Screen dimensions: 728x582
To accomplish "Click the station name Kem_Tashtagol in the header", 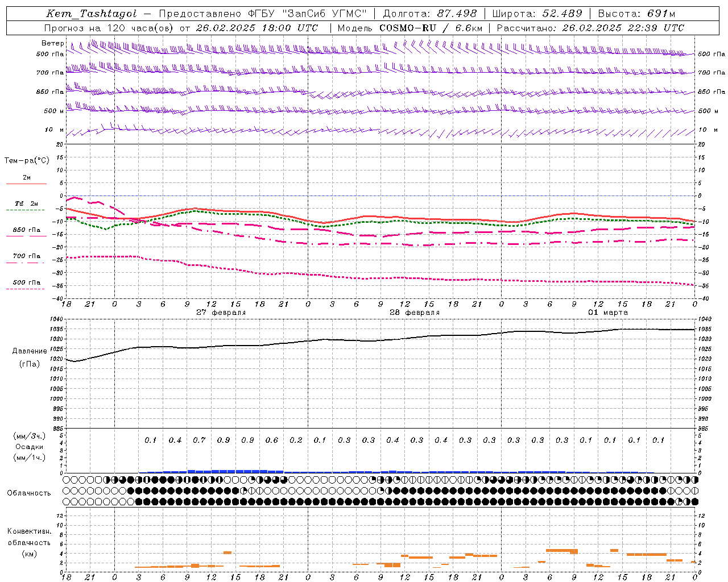I will [92, 14].
